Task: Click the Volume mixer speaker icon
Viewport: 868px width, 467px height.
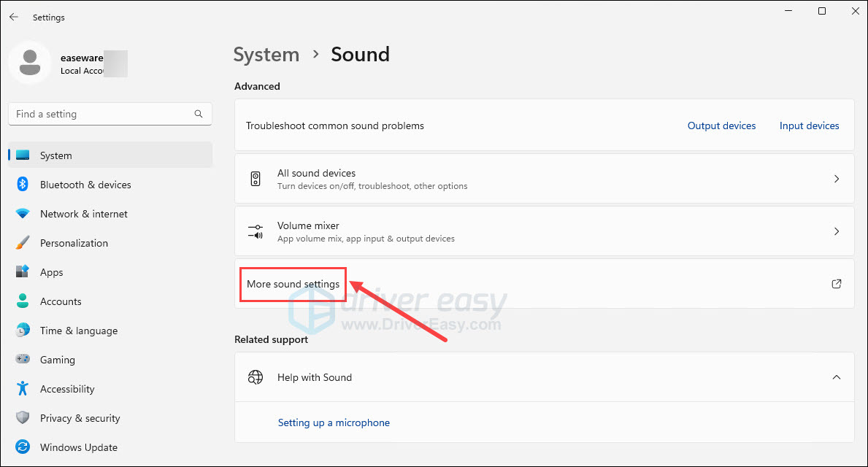Action: pyautogui.click(x=256, y=231)
